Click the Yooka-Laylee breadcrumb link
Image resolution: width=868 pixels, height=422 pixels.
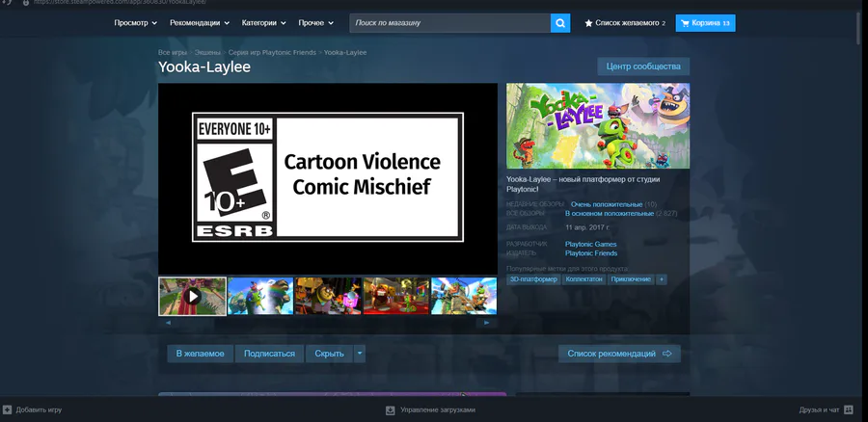coord(345,53)
